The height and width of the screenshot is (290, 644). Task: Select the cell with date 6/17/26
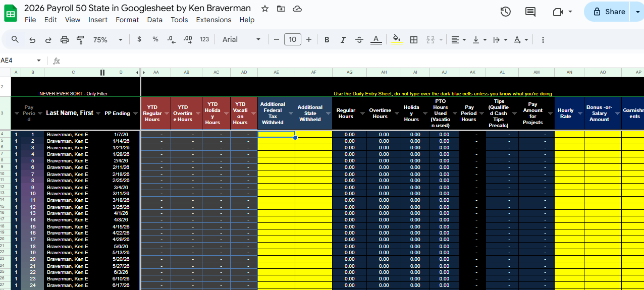coord(121,285)
